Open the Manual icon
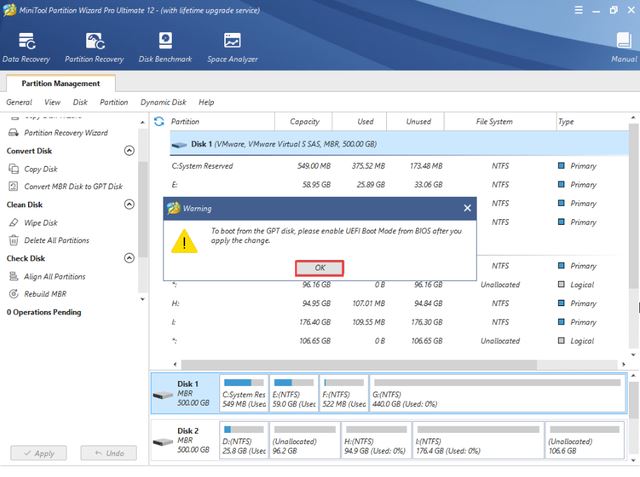This screenshot has height=477, width=640. point(623,47)
